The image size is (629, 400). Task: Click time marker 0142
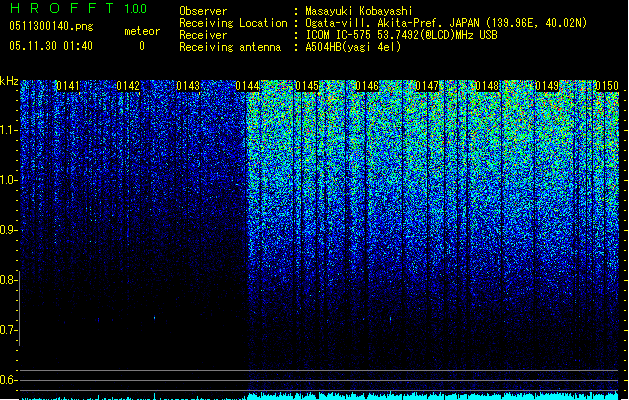tap(128, 86)
